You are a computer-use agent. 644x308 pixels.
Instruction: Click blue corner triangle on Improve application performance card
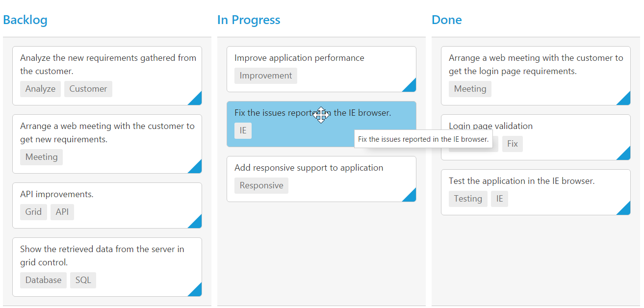tap(411, 87)
